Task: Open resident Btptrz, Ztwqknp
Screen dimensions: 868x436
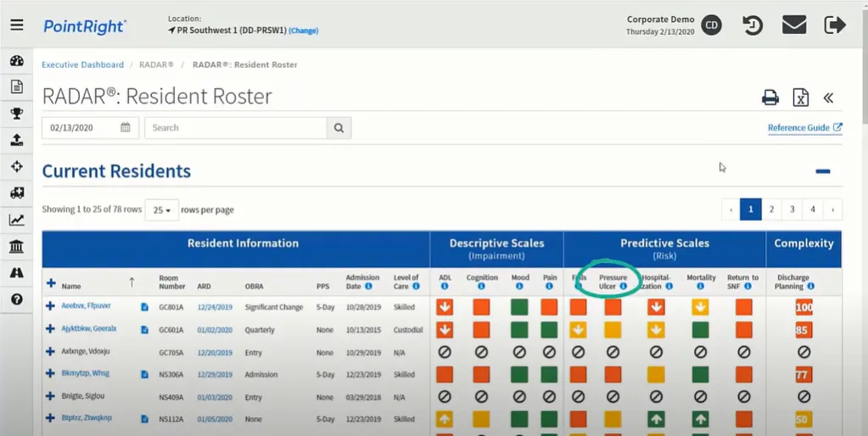Action: 87,417
